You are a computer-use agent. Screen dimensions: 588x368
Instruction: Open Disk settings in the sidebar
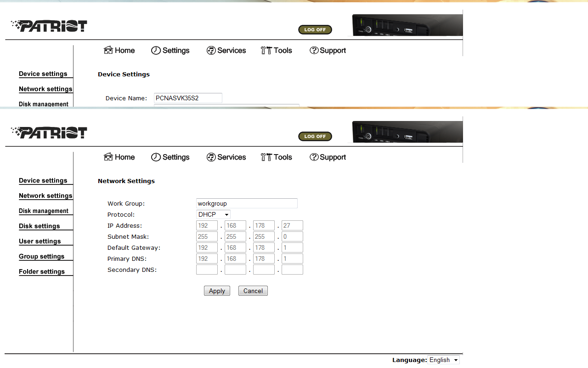point(40,226)
